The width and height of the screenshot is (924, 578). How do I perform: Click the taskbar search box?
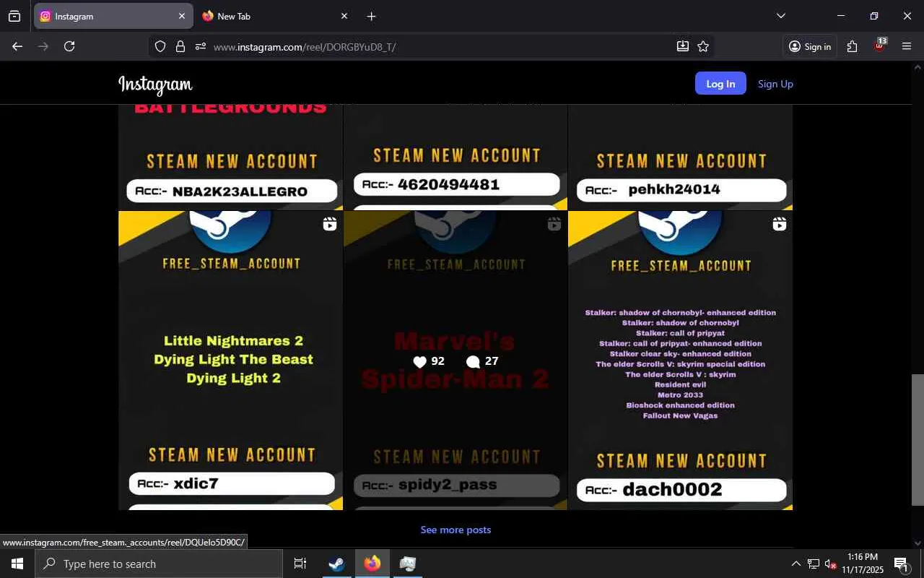(x=159, y=564)
